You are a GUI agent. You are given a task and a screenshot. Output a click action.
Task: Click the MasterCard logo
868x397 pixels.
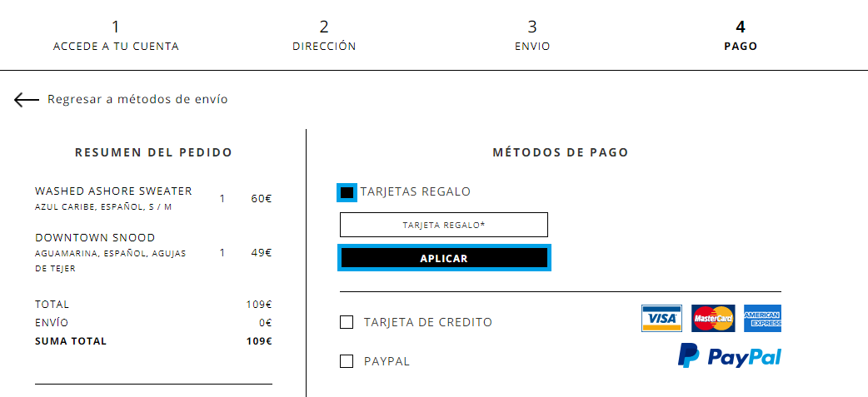pyautogui.click(x=713, y=319)
